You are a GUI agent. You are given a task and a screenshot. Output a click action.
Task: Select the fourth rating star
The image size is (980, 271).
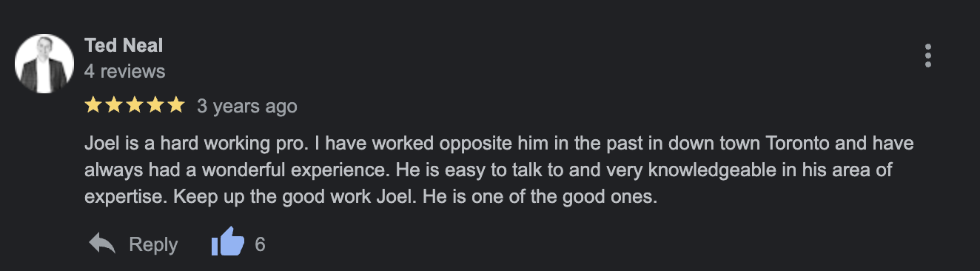point(155,106)
